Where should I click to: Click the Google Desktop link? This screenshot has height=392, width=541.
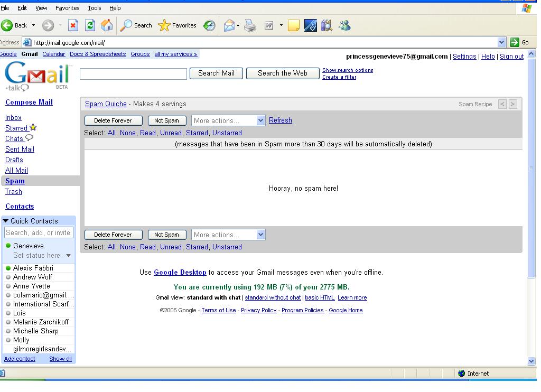pyautogui.click(x=180, y=272)
